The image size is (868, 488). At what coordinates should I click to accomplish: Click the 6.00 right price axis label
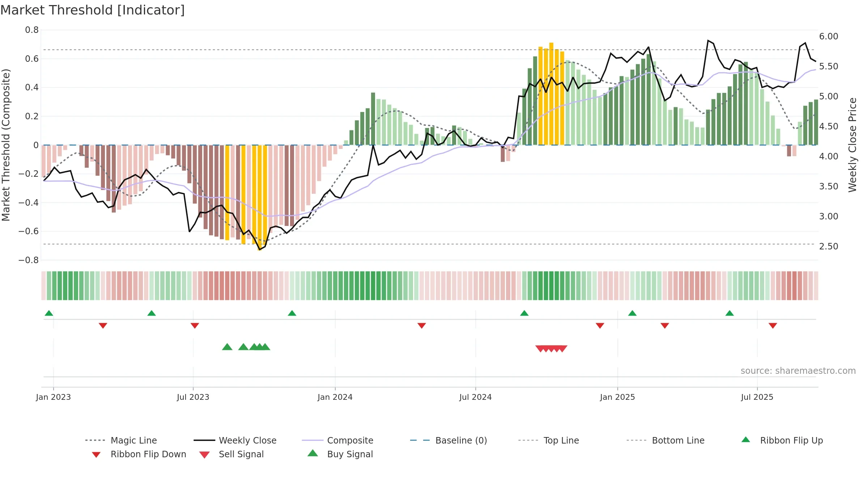click(x=829, y=37)
